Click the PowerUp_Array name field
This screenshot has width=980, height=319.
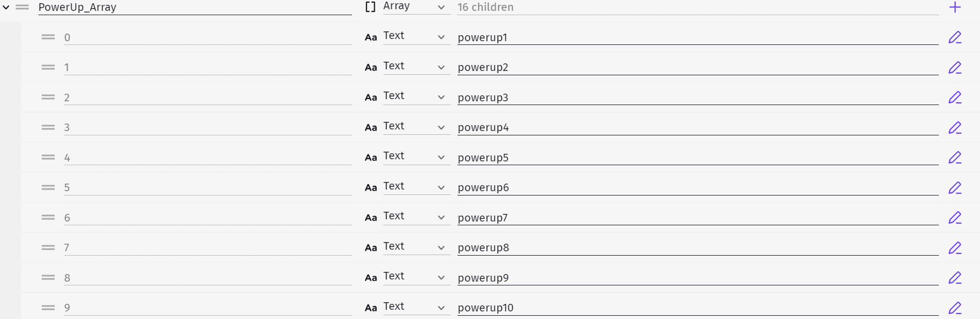(195, 8)
